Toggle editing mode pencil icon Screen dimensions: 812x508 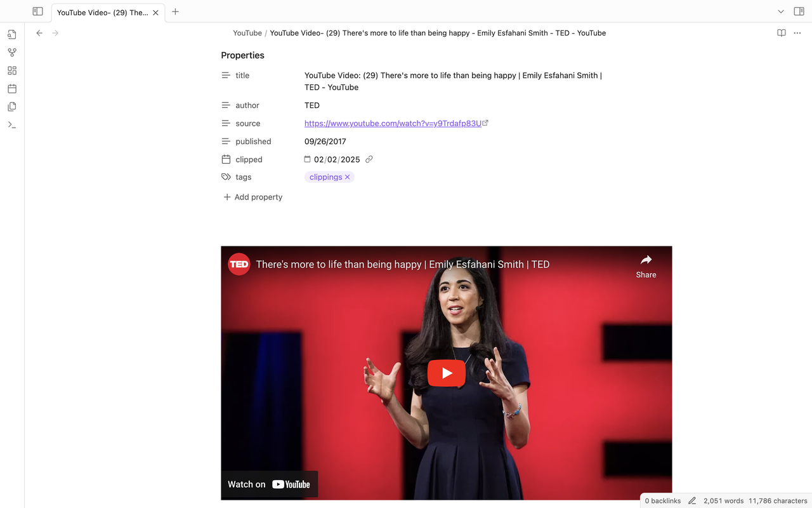(x=692, y=500)
